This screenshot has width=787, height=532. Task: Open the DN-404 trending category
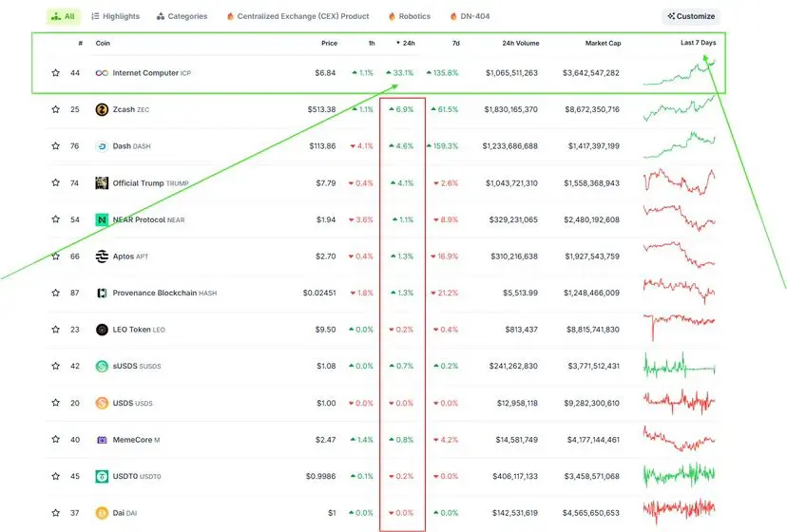pos(470,16)
